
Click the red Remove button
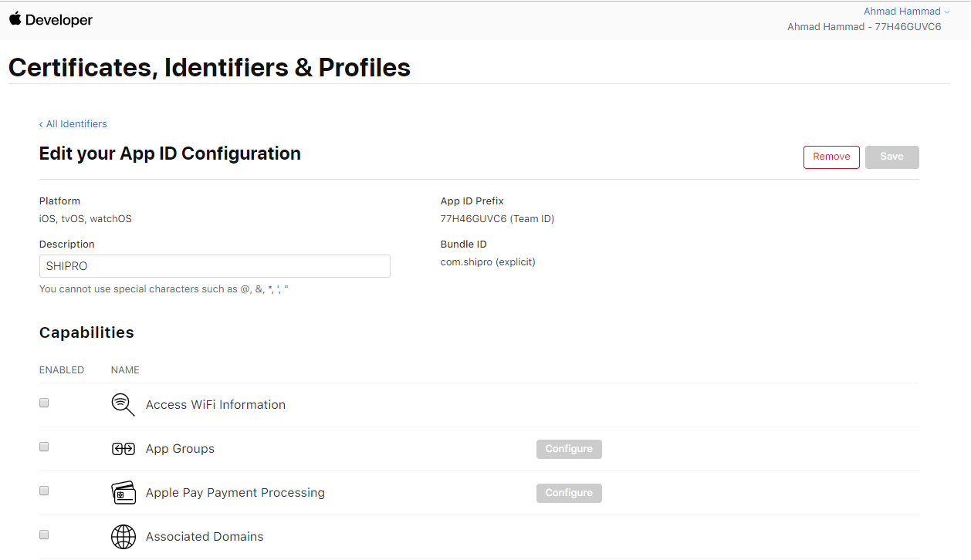point(831,157)
